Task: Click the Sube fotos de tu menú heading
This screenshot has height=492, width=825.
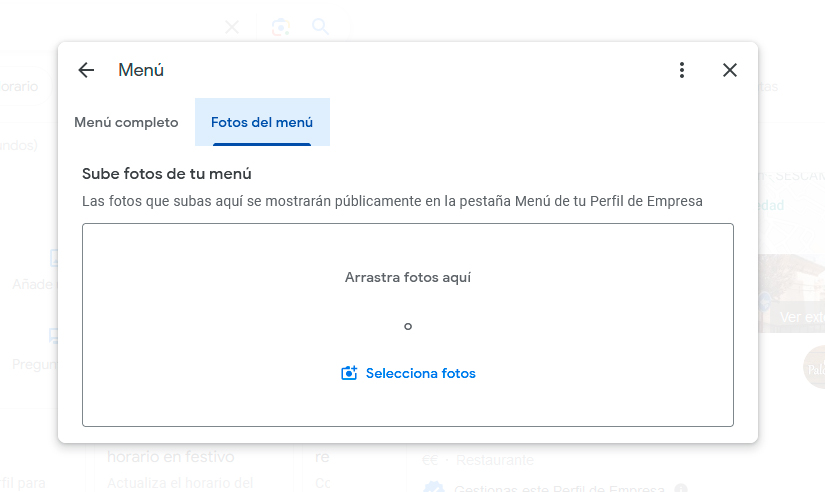Action: 166,174
